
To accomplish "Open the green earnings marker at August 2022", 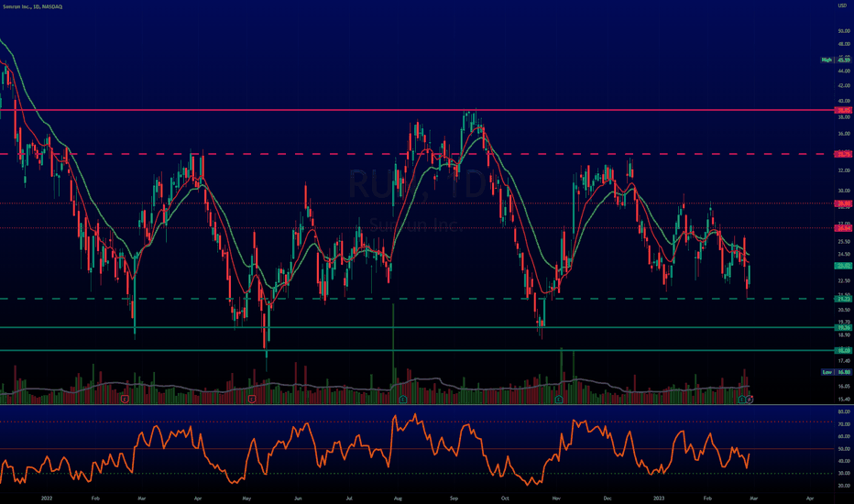I will [403, 400].
